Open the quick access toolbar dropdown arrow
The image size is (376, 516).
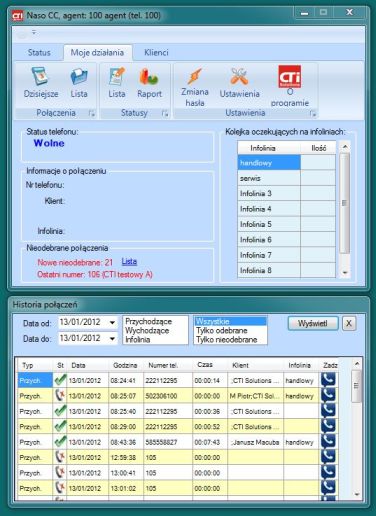click(x=34, y=32)
